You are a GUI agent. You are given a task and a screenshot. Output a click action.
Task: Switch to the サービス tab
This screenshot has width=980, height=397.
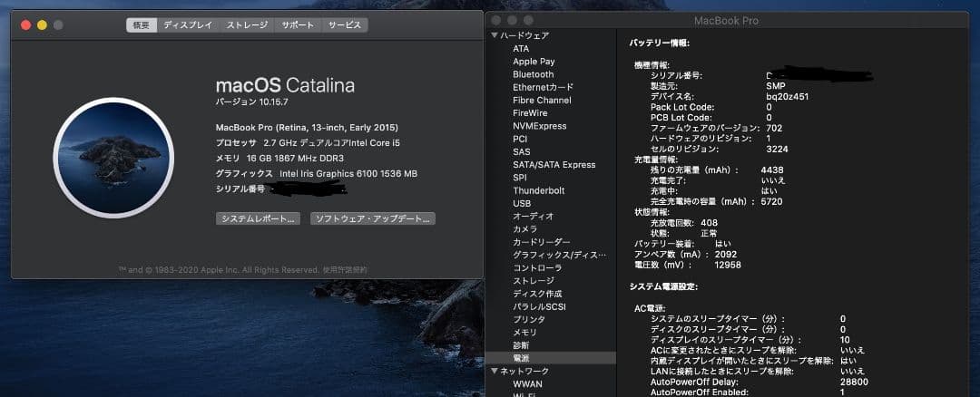(x=345, y=25)
